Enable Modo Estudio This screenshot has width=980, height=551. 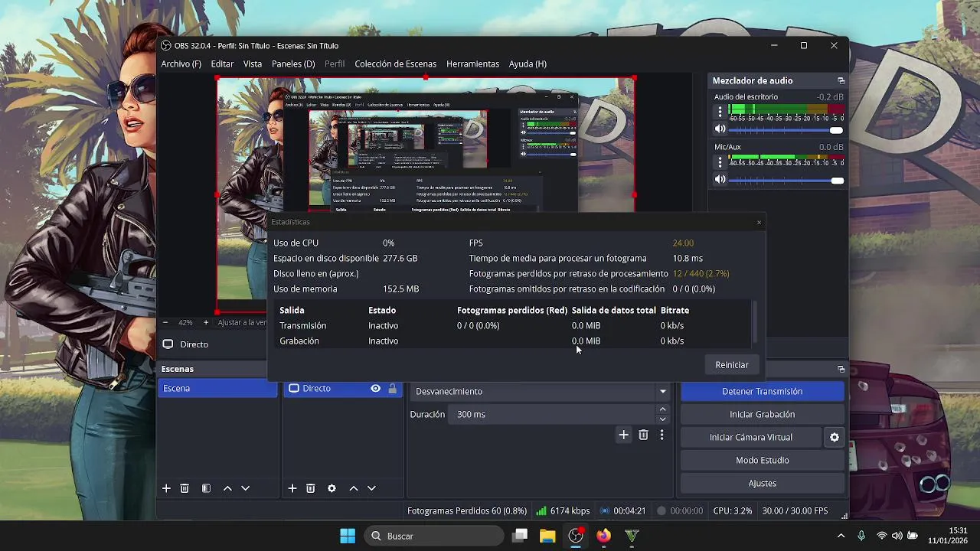(763, 460)
